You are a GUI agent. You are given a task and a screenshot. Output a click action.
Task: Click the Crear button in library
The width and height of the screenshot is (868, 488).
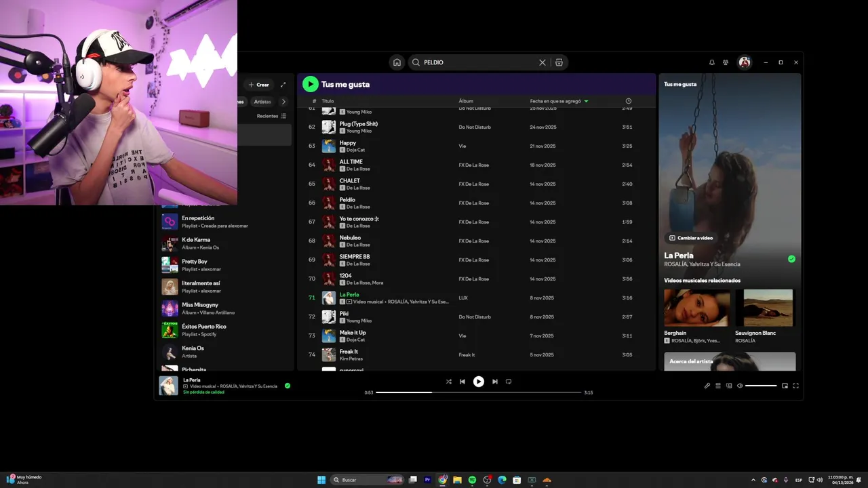click(258, 85)
